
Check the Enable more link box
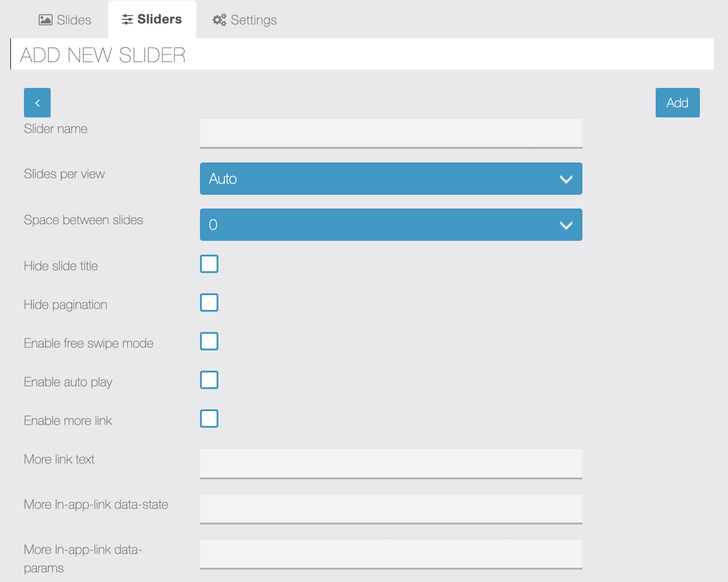tap(209, 419)
